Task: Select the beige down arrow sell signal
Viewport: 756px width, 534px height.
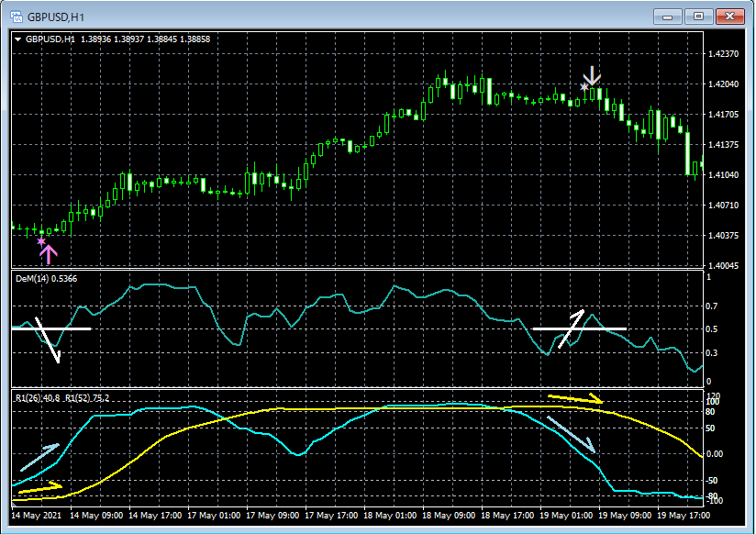Action: [x=594, y=75]
